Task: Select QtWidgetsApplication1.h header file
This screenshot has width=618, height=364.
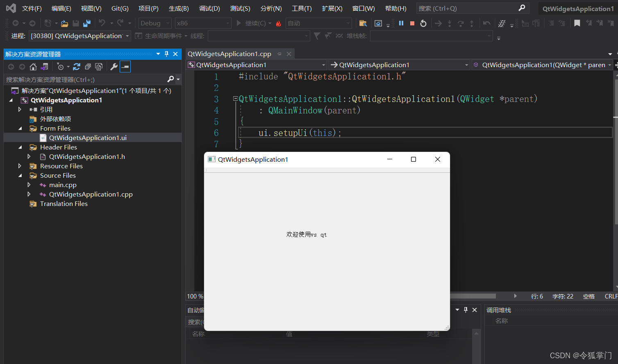Action: click(x=87, y=157)
